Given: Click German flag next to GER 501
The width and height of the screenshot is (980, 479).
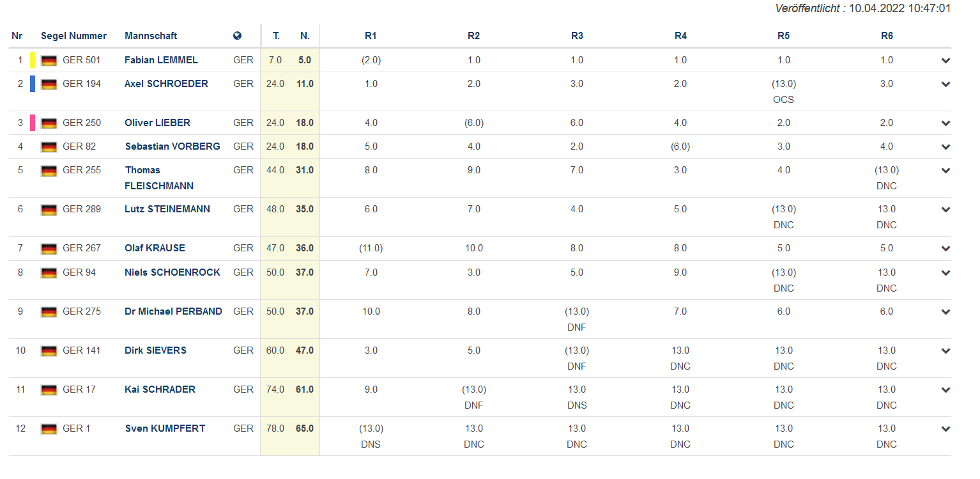Looking at the screenshot, I should click(49, 61).
